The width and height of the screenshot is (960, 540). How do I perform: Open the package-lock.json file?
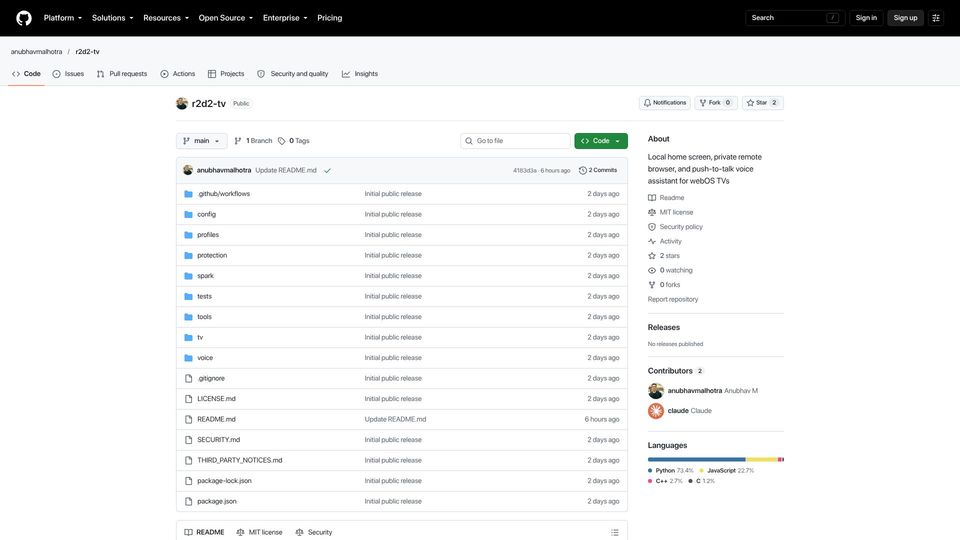point(224,481)
